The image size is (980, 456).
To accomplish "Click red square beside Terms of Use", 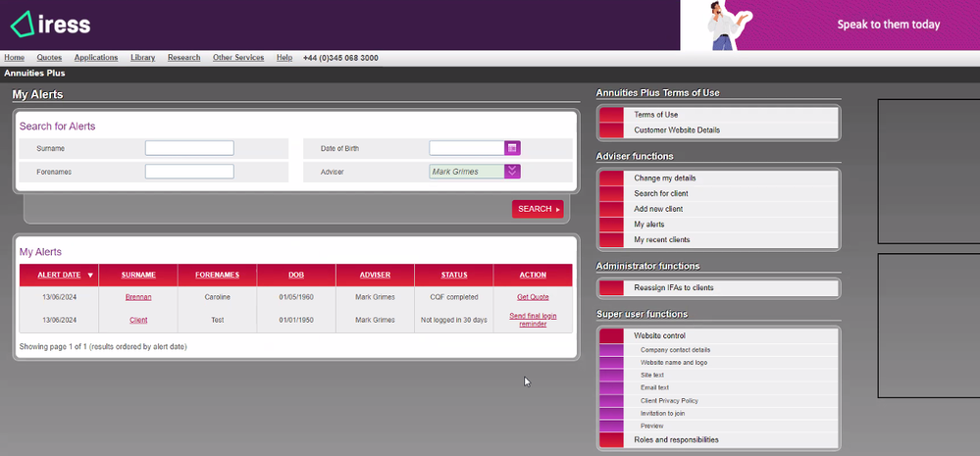I will pyautogui.click(x=612, y=115).
